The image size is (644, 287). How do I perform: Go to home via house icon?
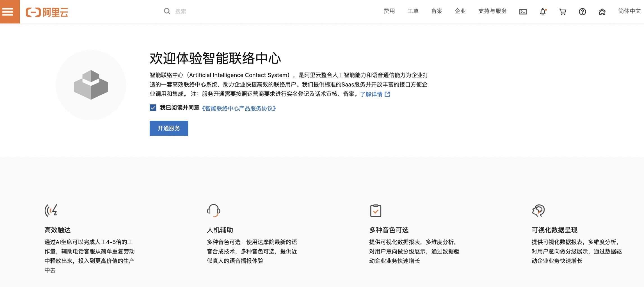(x=602, y=12)
